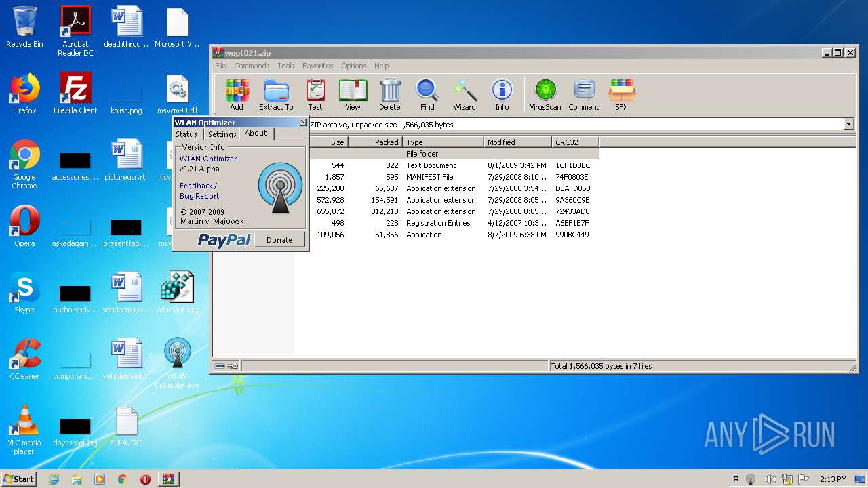Screen dimensions: 868x488
Task: Open the Favorites menu
Action: pyautogui.click(x=317, y=66)
